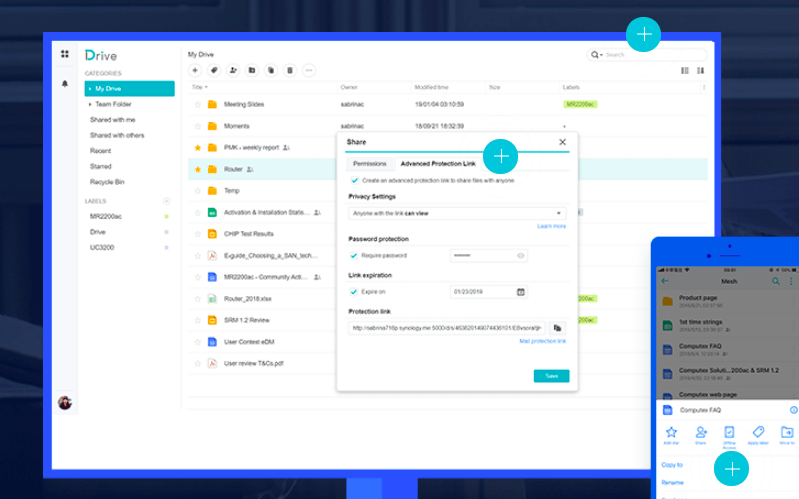The image size is (799, 499).
Task: Click the trash delete toolbar icon
Action: tap(289, 70)
